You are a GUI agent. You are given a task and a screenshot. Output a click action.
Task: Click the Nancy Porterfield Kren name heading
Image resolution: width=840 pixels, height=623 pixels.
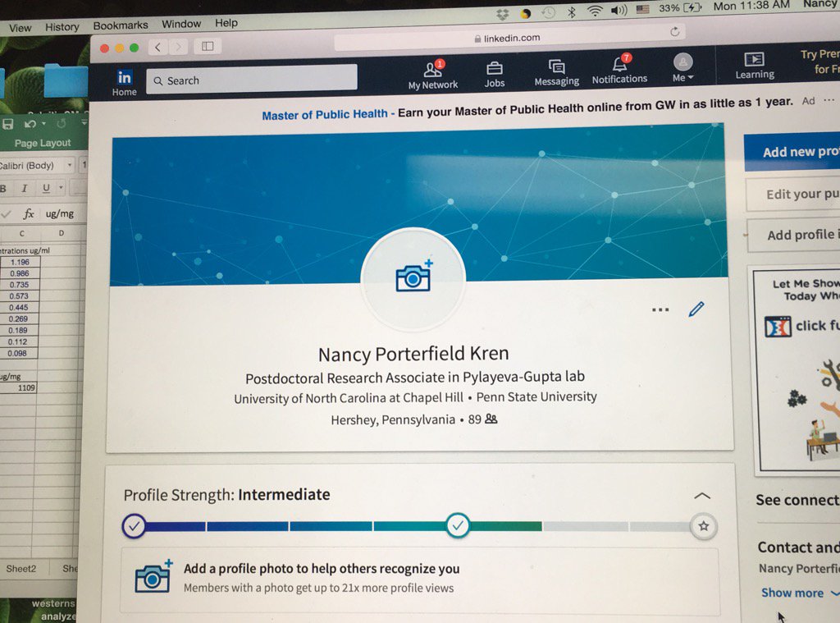click(413, 354)
